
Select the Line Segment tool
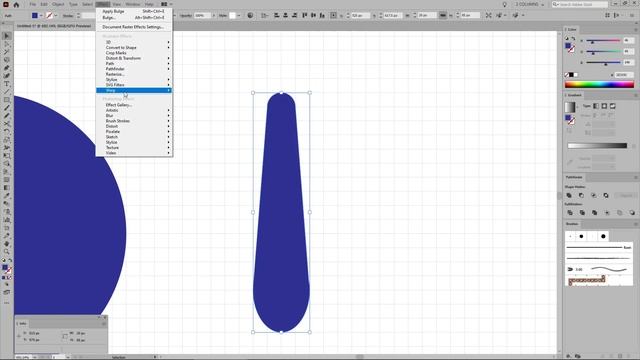[7, 92]
